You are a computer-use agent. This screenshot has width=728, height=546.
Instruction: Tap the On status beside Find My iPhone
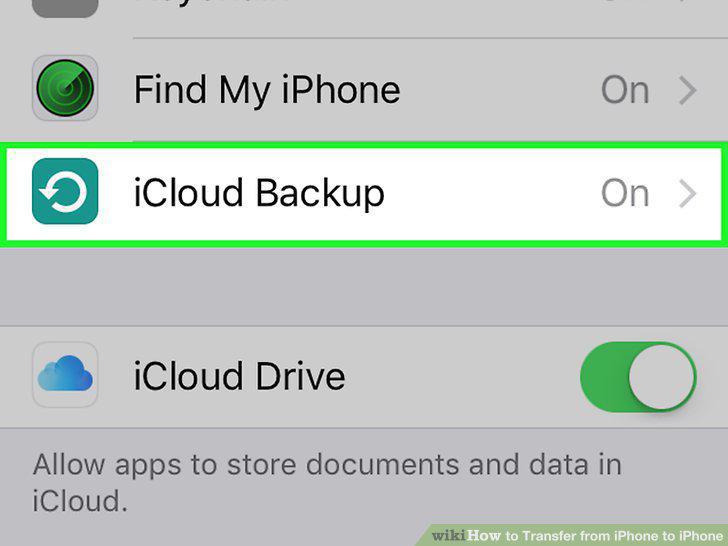pos(625,91)
